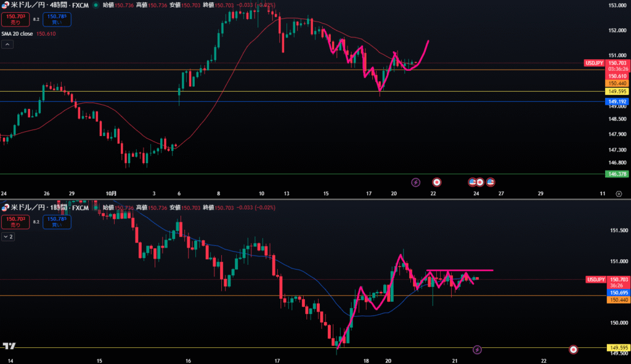Open the time axis settings gear on top chart
Viewport: 631px width, 364px height.
619,194
